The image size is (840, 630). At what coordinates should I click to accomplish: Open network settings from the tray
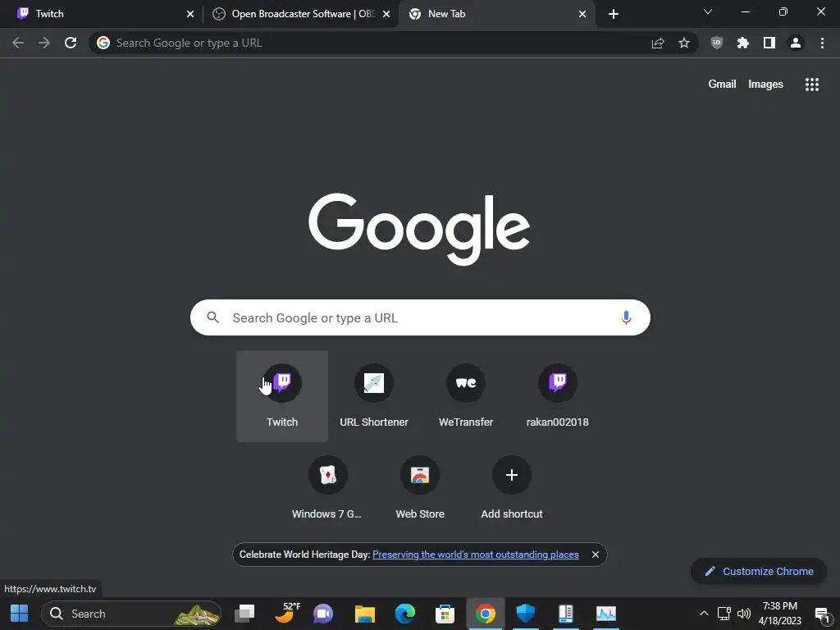[724, 614]
